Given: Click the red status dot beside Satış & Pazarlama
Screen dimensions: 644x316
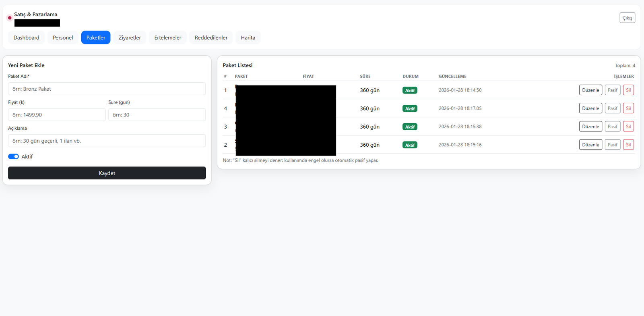Looking at the screenshot, I should click(x=10, y=18).
